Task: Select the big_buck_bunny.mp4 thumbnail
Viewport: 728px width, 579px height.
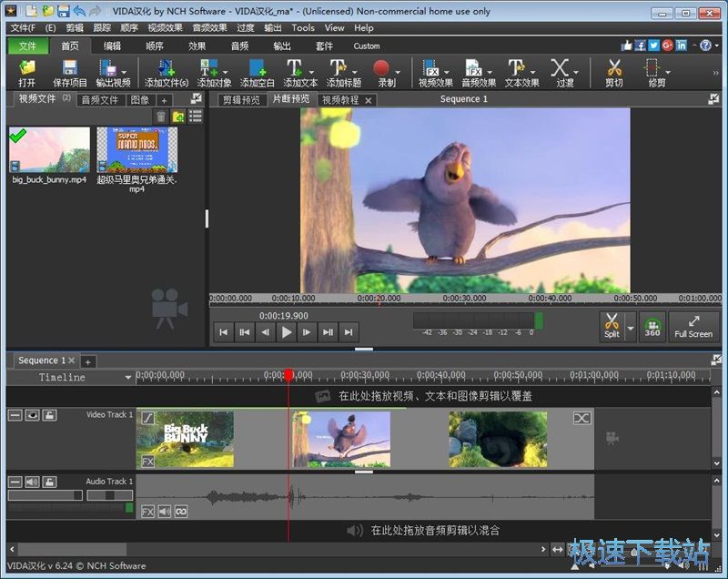Action: point(49,151)
